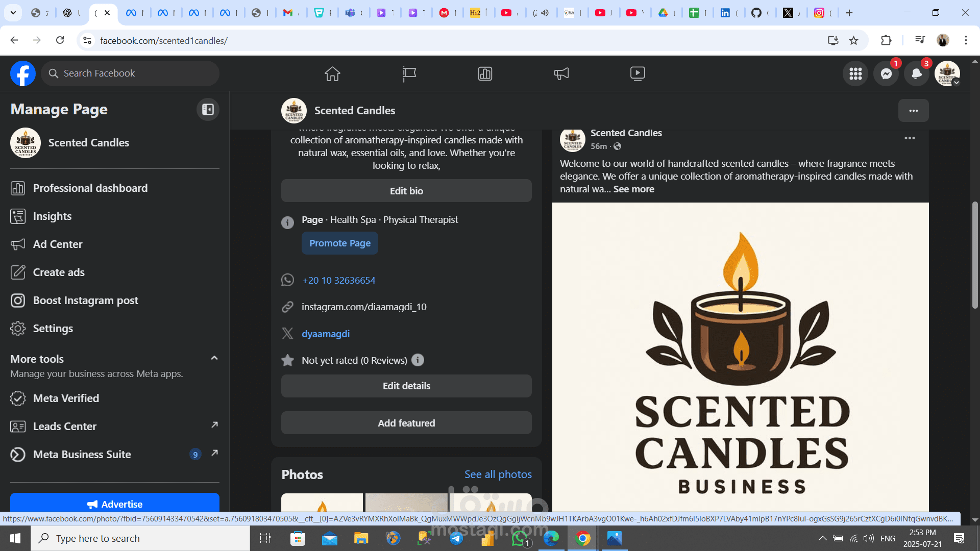
Task: Show hidden system tray icons
Action: pos(822,538)
